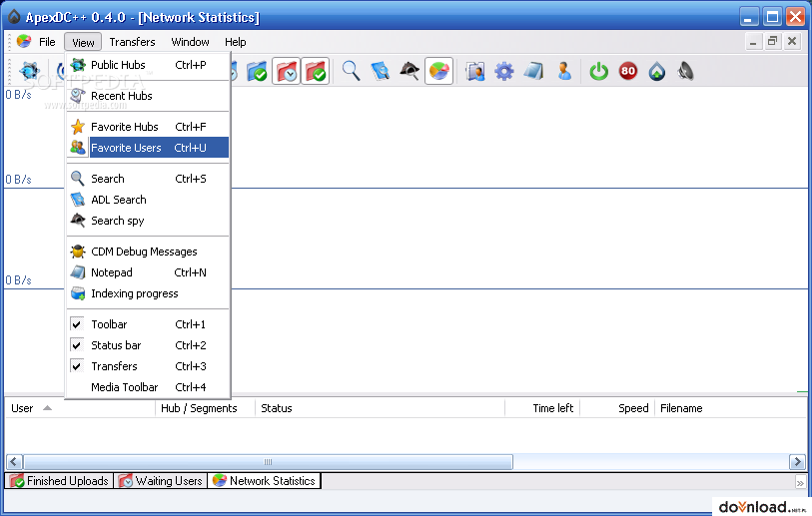Choose Public Hubs in the View menu
The image size is (812, 516).
pos(148,65)
